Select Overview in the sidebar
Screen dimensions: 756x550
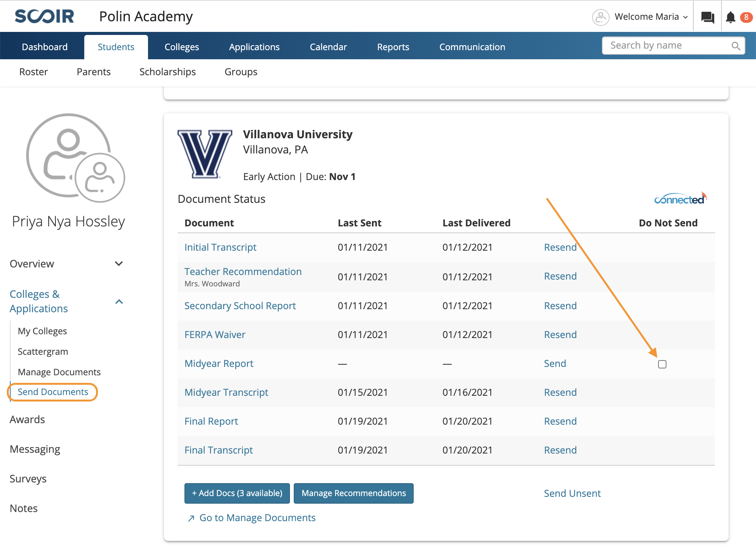(x=32, y=264)
